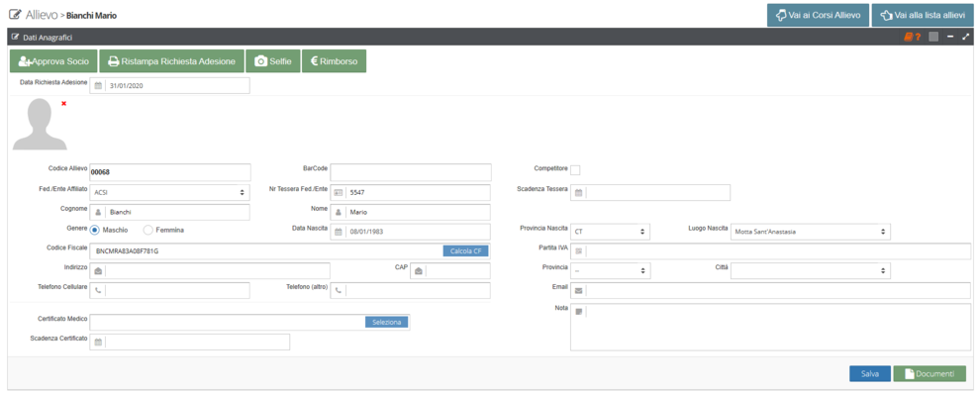
Task: Click Seleziona for Certificato Medico
Action: click(x=387, y=323)
